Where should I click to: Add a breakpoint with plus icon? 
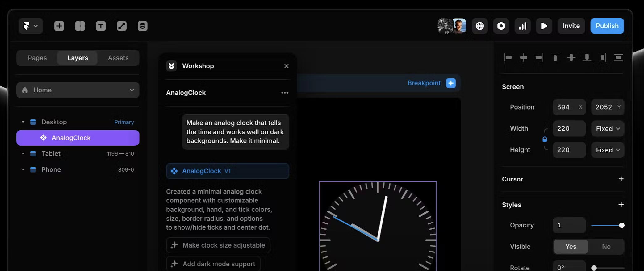451,83
